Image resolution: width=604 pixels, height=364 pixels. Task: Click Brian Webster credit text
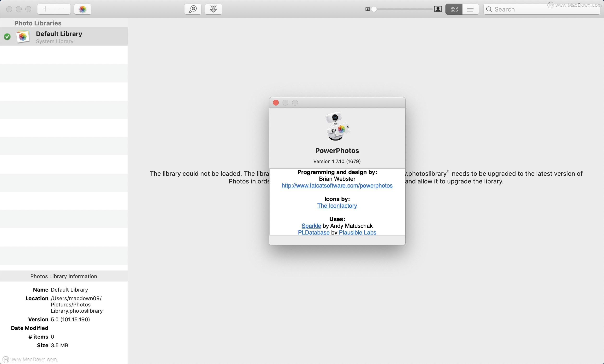337,179
